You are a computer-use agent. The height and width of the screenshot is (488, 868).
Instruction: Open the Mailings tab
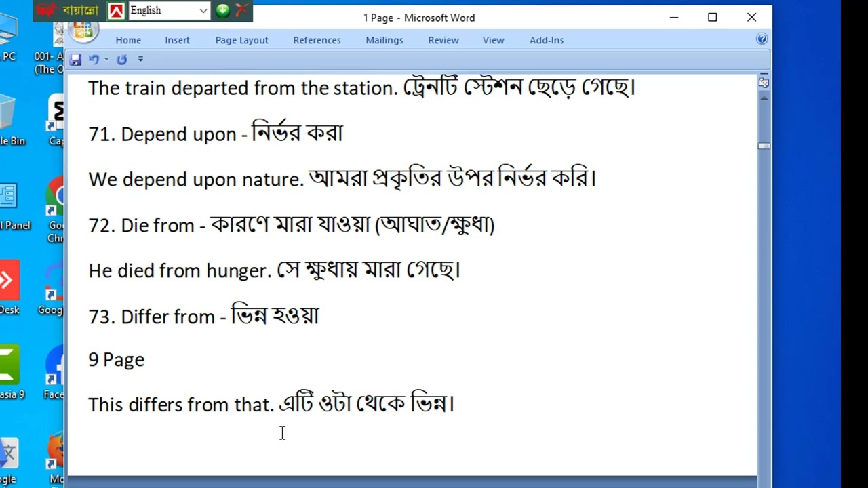tap(384, 40)
